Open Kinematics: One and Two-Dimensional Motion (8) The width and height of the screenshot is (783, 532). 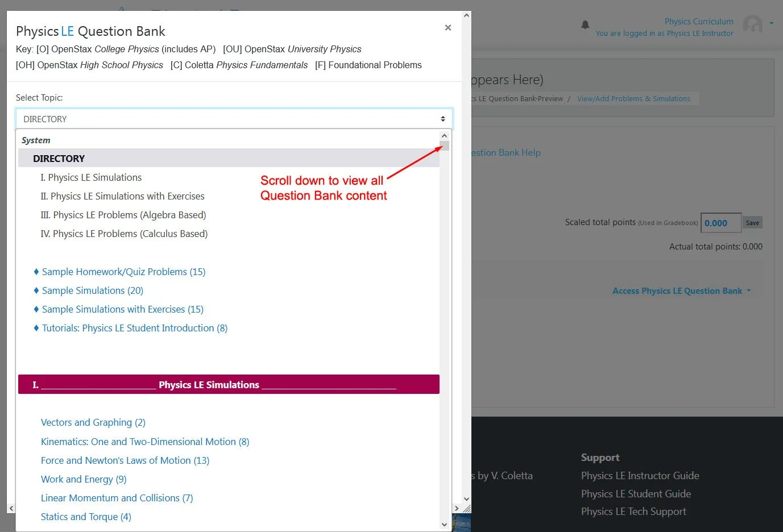pos(145,441)
